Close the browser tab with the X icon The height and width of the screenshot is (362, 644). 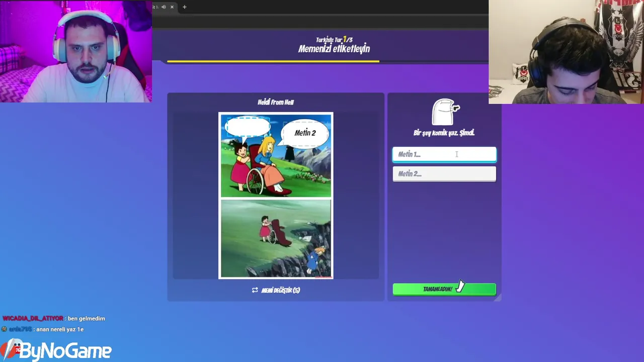click(172, 7)
